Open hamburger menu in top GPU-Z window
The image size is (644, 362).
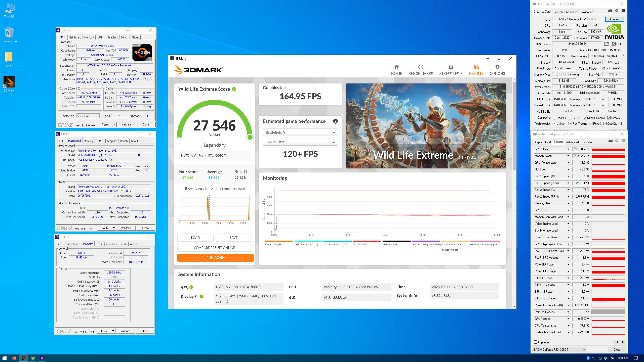[x=623, y=11]
